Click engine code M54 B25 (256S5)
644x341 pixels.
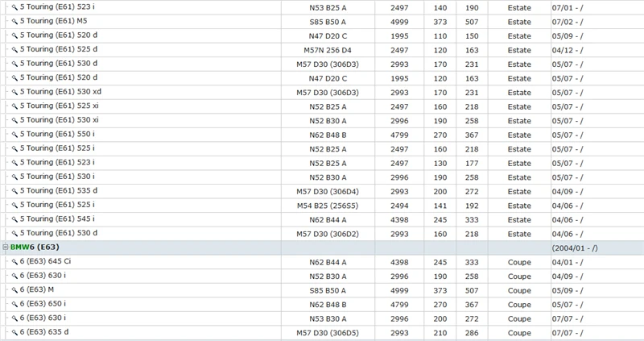click(x=328, y=206)
